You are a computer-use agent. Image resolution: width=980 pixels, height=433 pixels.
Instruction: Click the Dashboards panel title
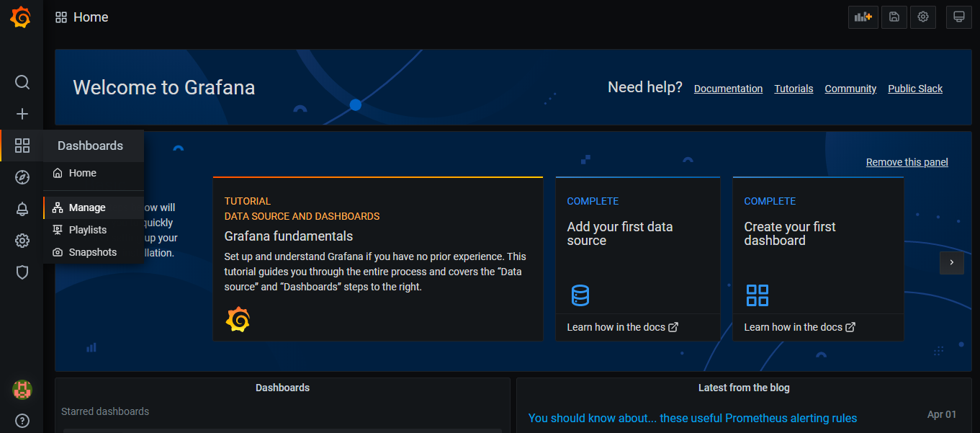click(282, 388)
